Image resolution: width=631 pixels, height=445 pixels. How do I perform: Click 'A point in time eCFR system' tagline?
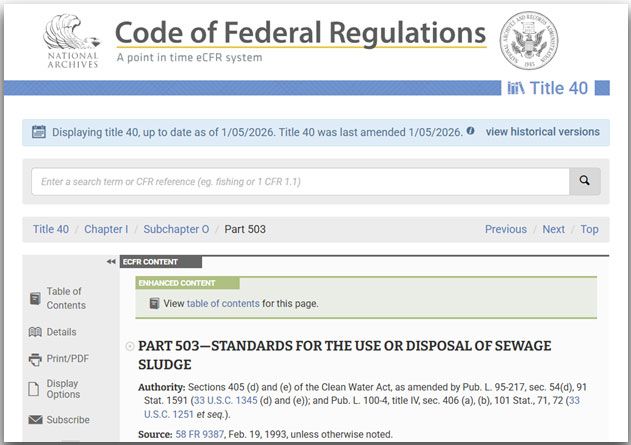(189, 58)
